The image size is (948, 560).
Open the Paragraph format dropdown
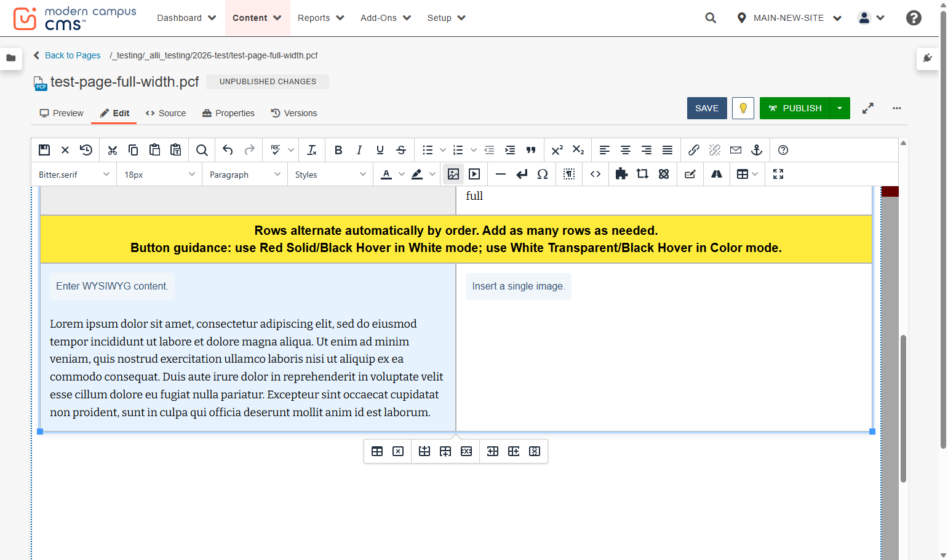[x=245, y=175]
